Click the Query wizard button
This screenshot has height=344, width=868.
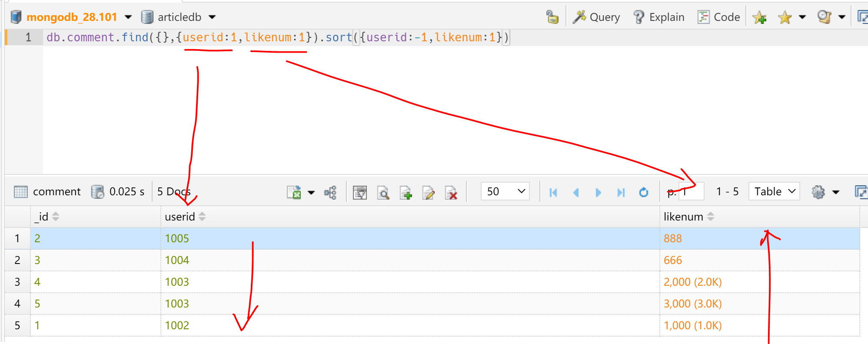coord(596,17)
